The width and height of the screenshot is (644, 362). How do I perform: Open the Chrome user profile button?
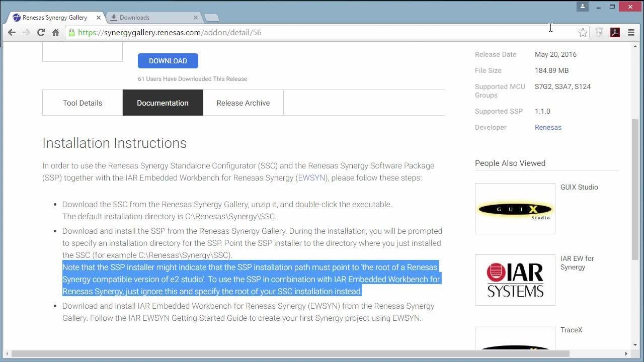pos(583,7)
